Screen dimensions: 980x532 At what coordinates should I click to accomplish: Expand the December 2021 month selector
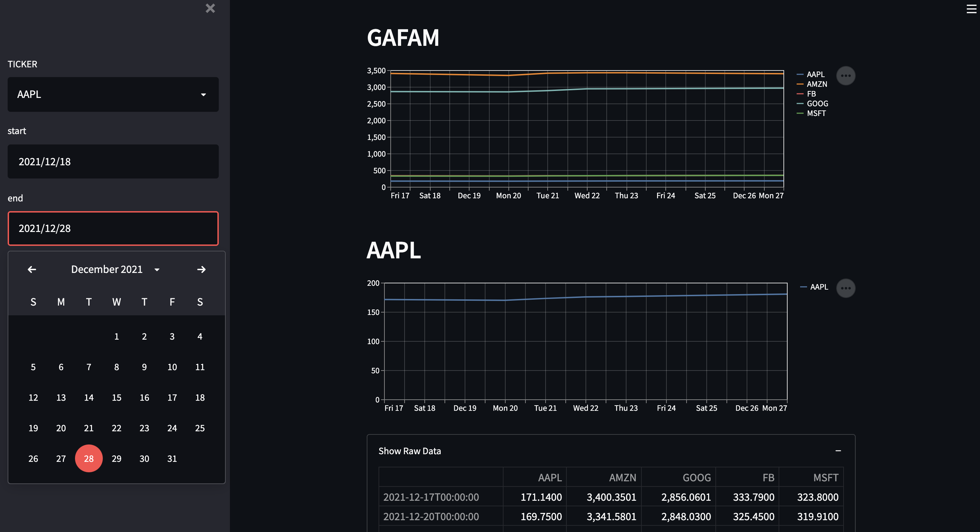pyautogui.click(x=115, y=269)
